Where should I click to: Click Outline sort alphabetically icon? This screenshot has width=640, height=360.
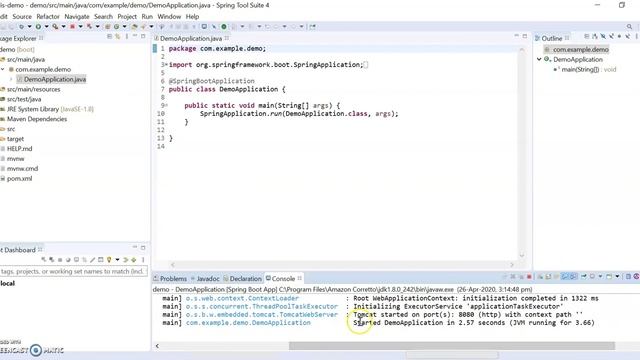tap(595, 36)
